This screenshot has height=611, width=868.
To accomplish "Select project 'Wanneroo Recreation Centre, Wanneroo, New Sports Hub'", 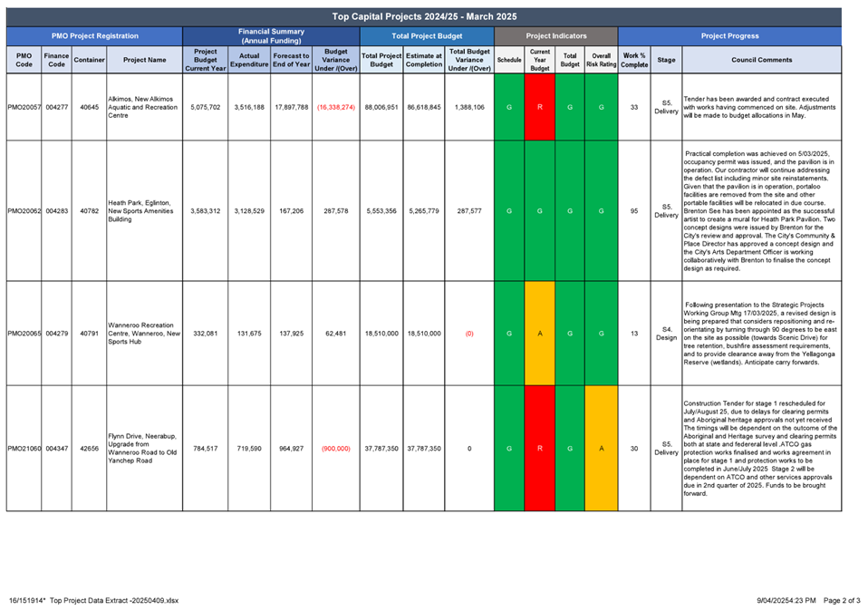I will (x=144, y=334).
